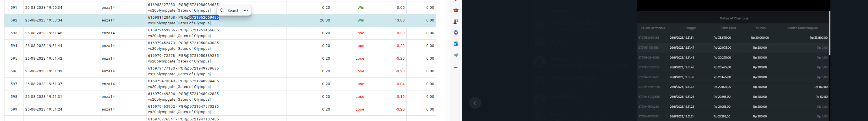Click the Lose status in row 596
Image resolution: width=868 pixels, height=121 pixels.
359,71
